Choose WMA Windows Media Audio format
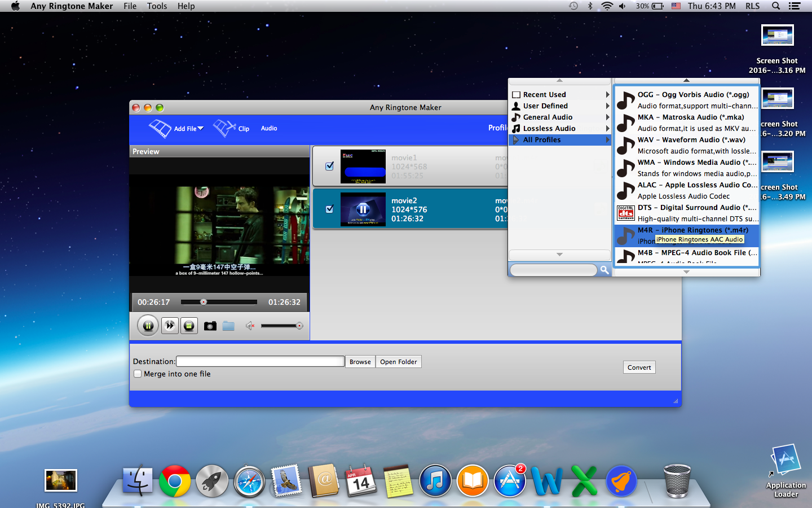 (687, 168)
